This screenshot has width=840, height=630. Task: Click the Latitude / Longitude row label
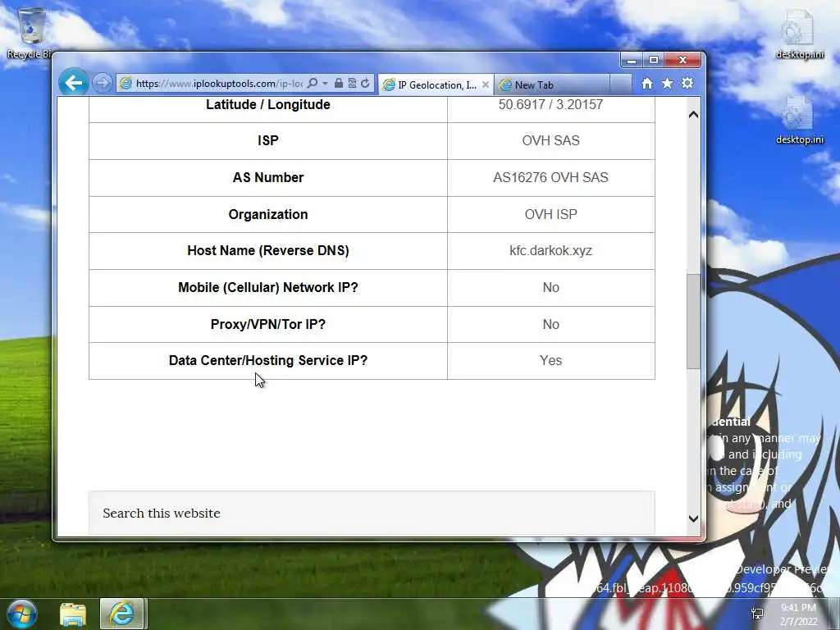point(268,104)
